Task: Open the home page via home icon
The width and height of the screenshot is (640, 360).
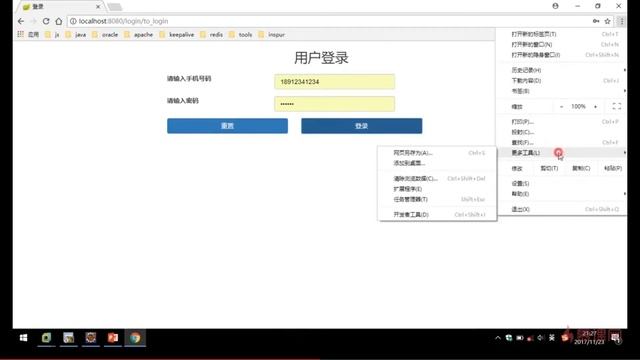Action: coord(59,21)
